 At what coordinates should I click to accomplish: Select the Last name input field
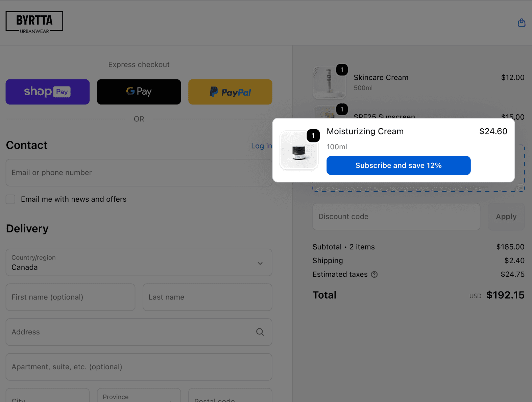tap(207, 297)
